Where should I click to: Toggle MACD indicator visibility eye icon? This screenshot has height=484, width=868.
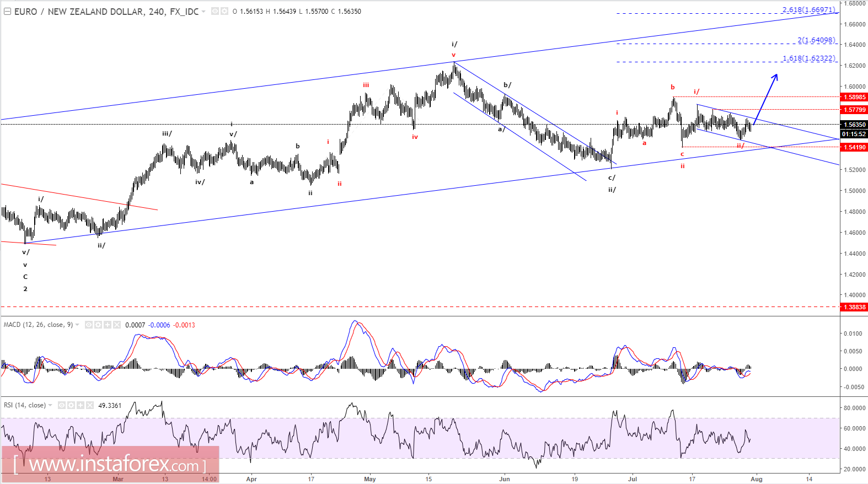89,325
